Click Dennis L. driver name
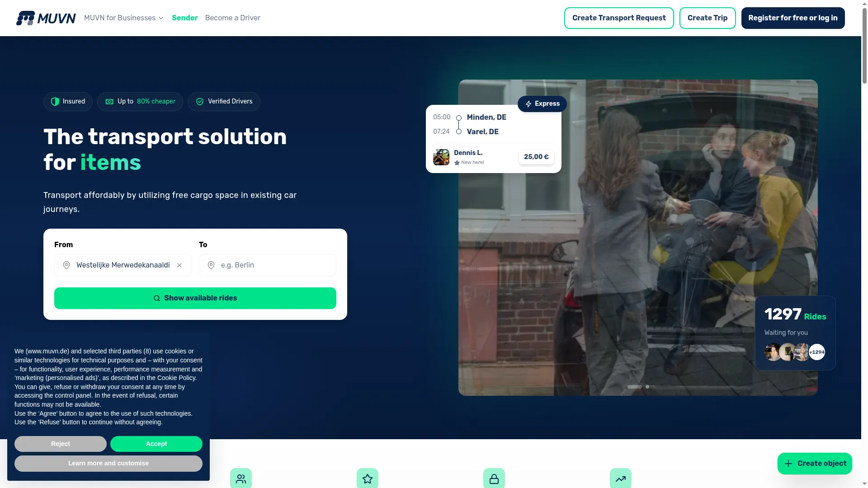868x488 pixels. [x=468, y=153]
